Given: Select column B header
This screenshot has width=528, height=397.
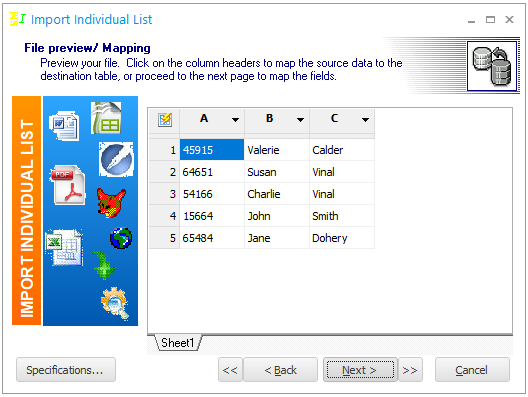Looking at the screenshot, I should click(x=269, y=119).
